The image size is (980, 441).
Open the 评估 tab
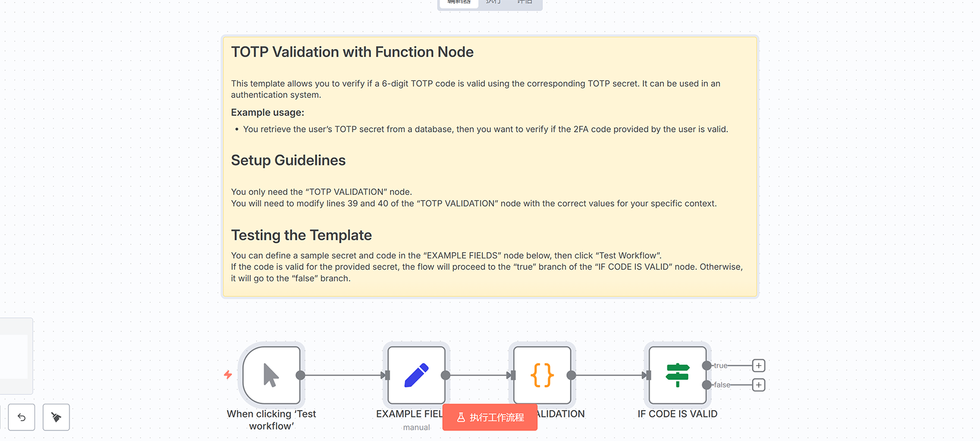[x=525, y=2]
